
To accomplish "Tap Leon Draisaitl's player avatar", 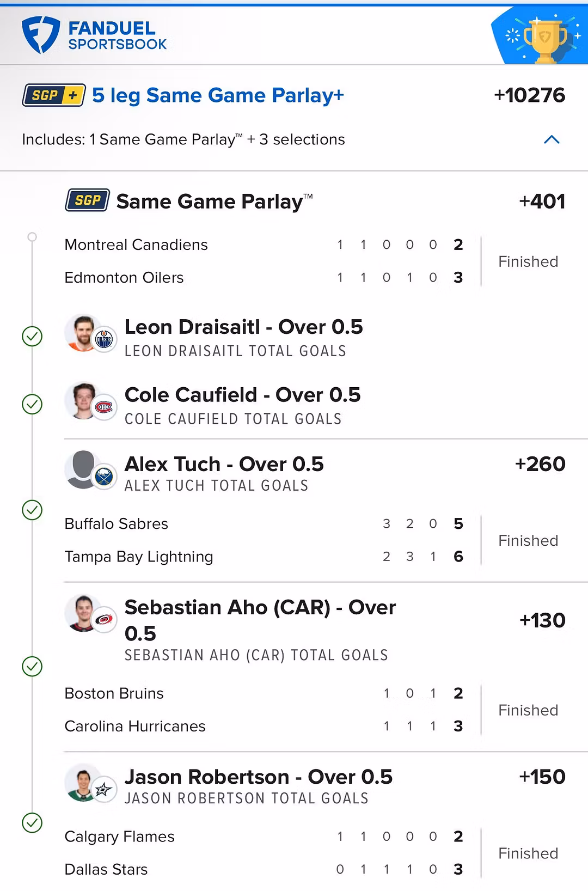I will click(x=83, y=333).
